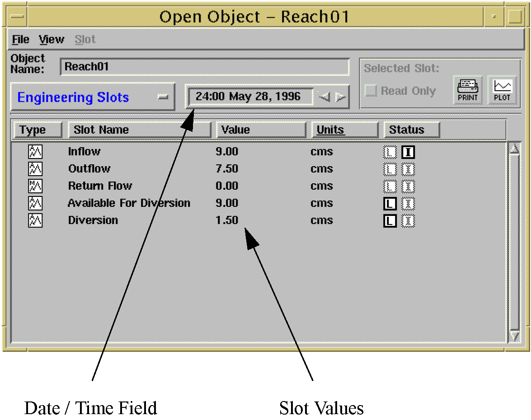Click the Available For Diversion slot icon

(35, 203)
